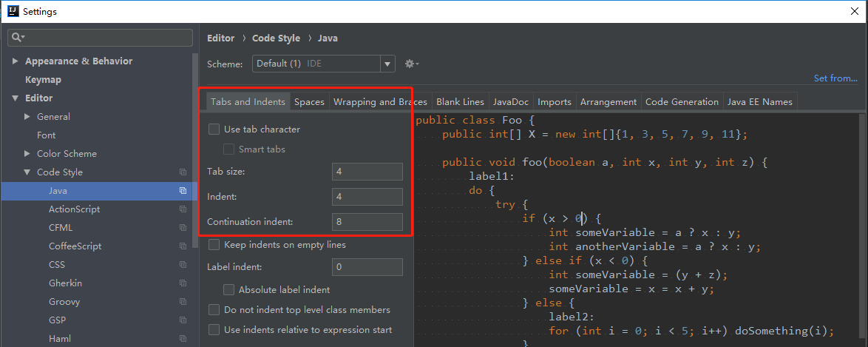Select ActionScript in the tree
Screen dimensions: 868x347
click(74, 209)
